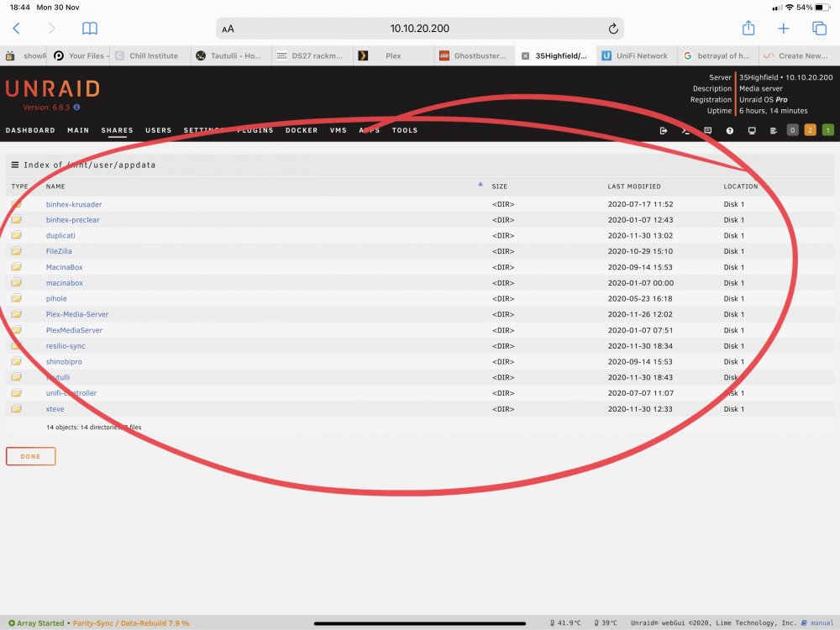Open the VMs menu

(x=339, y=130)
